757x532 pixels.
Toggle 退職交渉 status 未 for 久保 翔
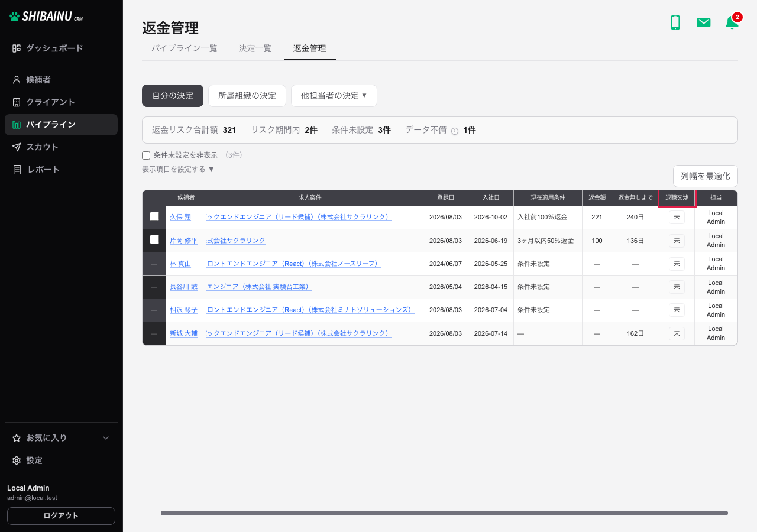click(x=677, y=218)
